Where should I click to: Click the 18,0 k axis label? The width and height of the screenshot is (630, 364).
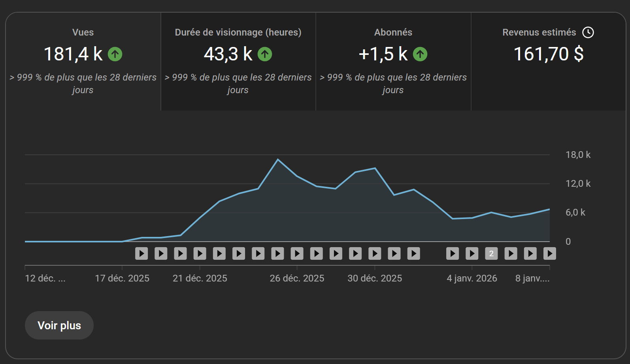click(x=578, y=155)
